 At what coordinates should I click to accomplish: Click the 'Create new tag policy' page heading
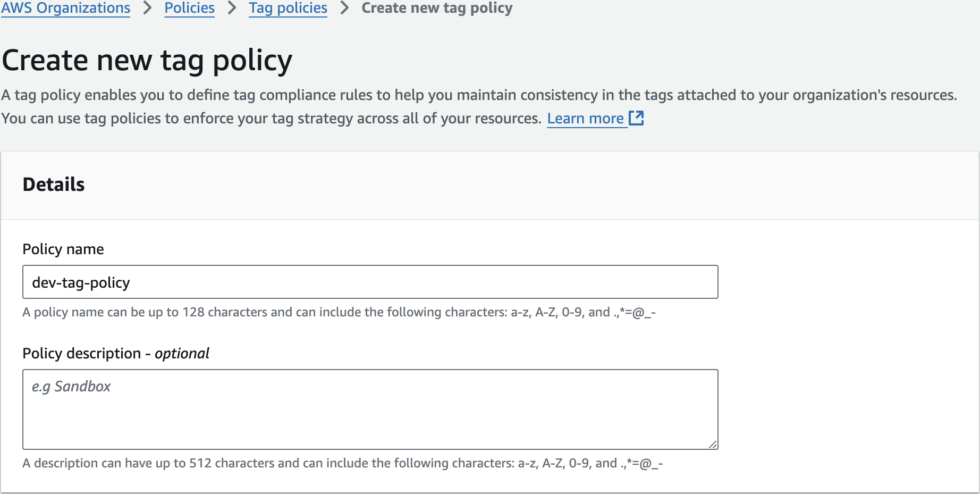click(x=147, y=60)
